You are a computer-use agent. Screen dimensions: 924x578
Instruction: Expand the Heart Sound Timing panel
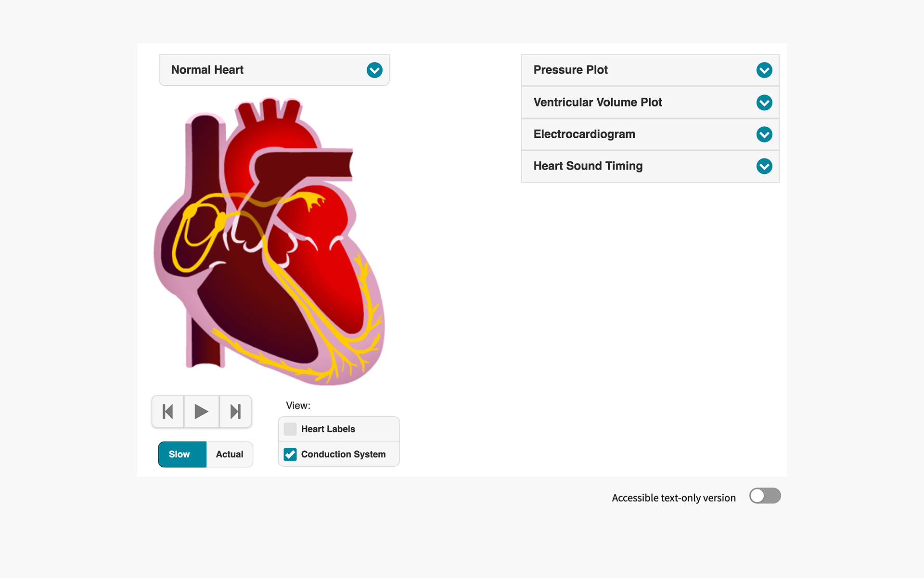click(x=764, y=166)
